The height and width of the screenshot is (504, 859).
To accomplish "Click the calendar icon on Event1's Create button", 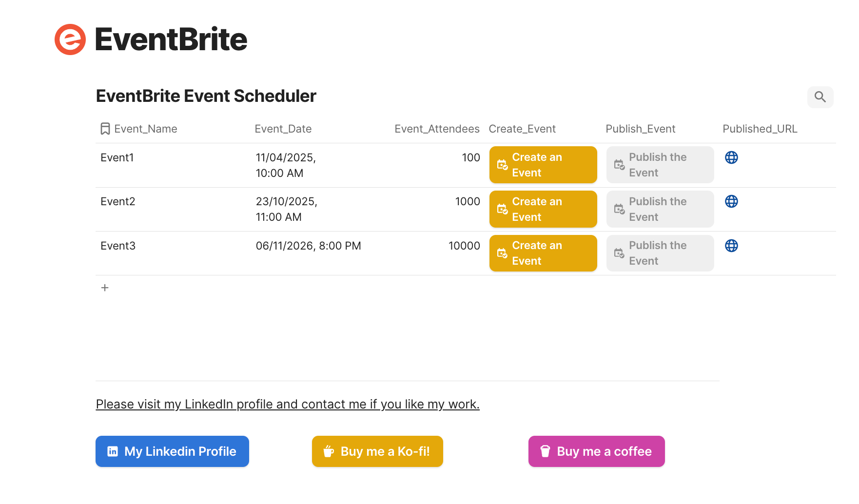I will coord(503,165).
